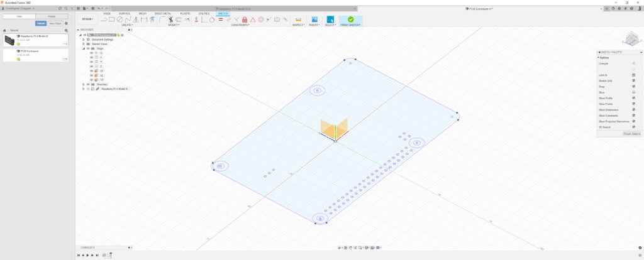Screen dimensions: 644x260
Task: Switch to the Plastic tab
Action: coord(186,14)
